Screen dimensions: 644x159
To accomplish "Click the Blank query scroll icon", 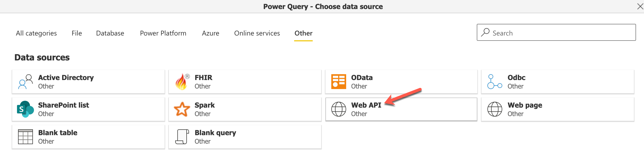I will tap(182, 137).
